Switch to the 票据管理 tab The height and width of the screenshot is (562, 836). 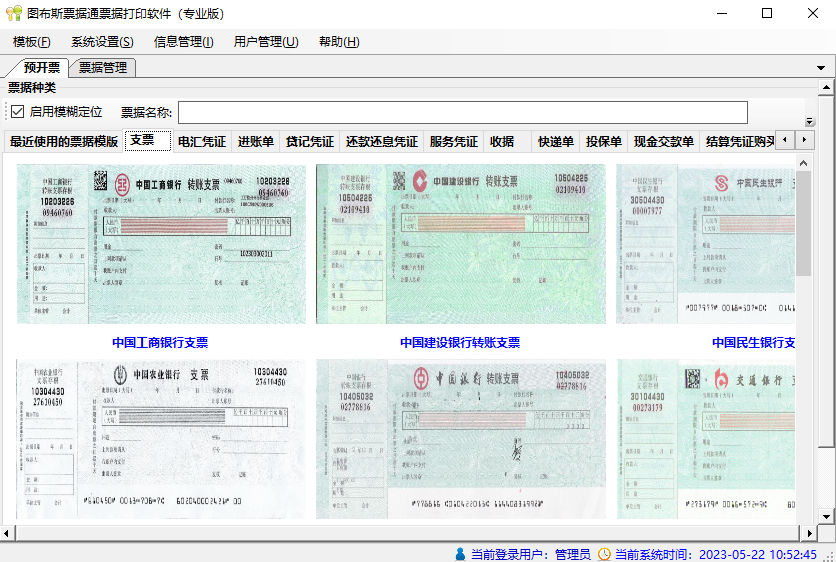click(103, 68)
